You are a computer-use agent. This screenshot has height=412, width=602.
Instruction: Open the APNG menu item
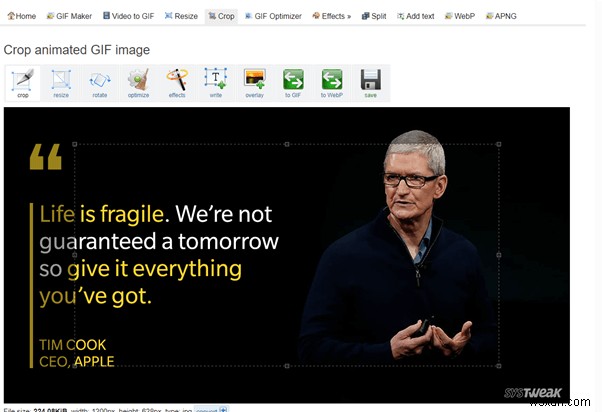click(501, 16)
